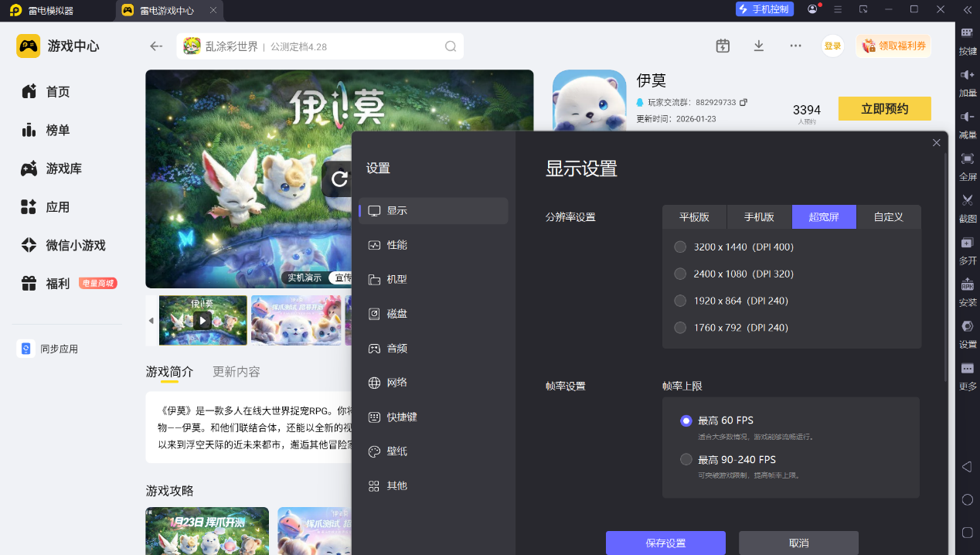980x555 pixels.
Task: Open 快捷键 settings category
Action: (x=434, y=417)
